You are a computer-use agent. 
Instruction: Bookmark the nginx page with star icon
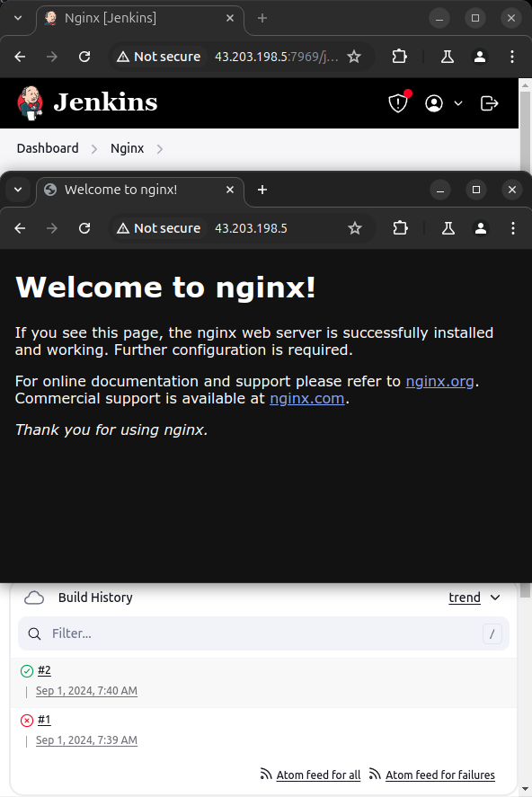[355, 228]
